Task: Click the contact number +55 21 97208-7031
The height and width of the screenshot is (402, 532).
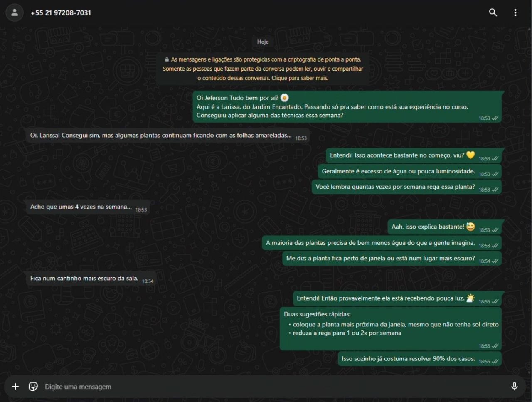Action: [61, 13]
